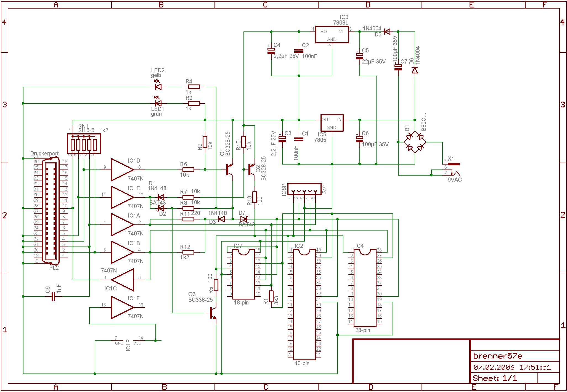567x392 pixels.
Task: Click the yellow LED2 gelb symbol
Action: click(158, 87)
